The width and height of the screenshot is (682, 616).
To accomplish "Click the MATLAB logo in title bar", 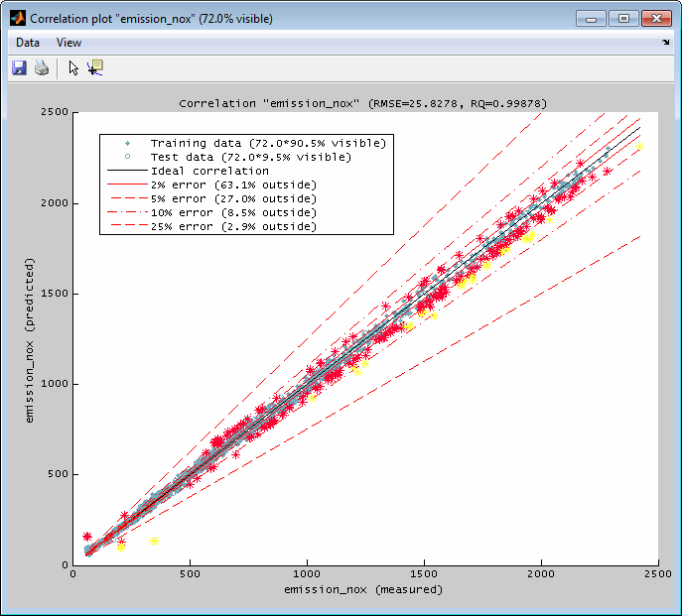I will [x=18, y=18].
